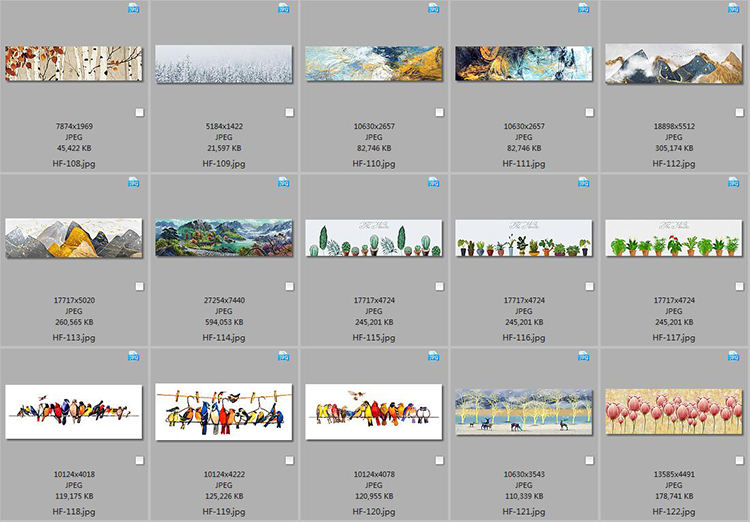Click the JPG badge icon above HF-116.jpg
Screen dimensions: 750x522
pyautogui.click(x=584, y=183)
